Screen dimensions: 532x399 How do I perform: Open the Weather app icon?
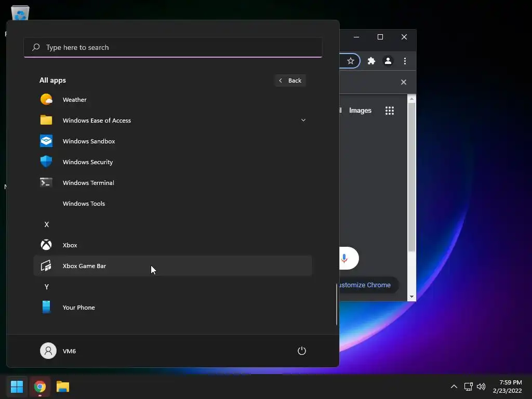[46, 99]
